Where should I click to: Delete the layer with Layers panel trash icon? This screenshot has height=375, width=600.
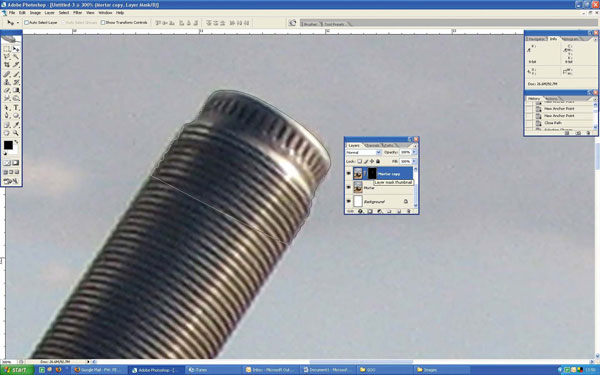[x=409, y=211]
